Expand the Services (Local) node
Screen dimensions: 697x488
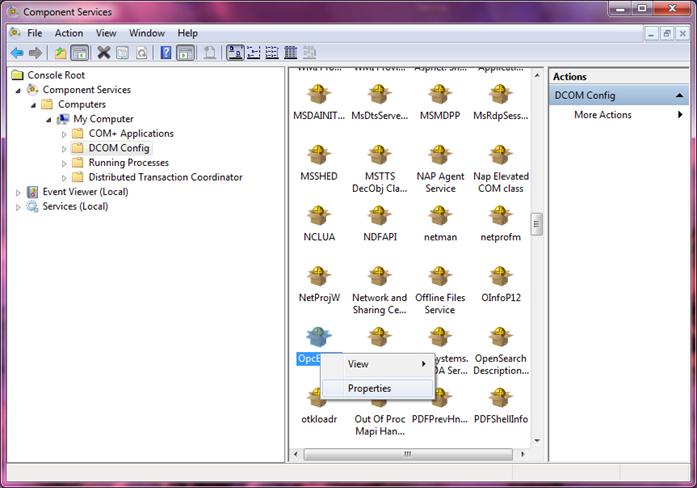pyautogui.click(x=18, y=208)
